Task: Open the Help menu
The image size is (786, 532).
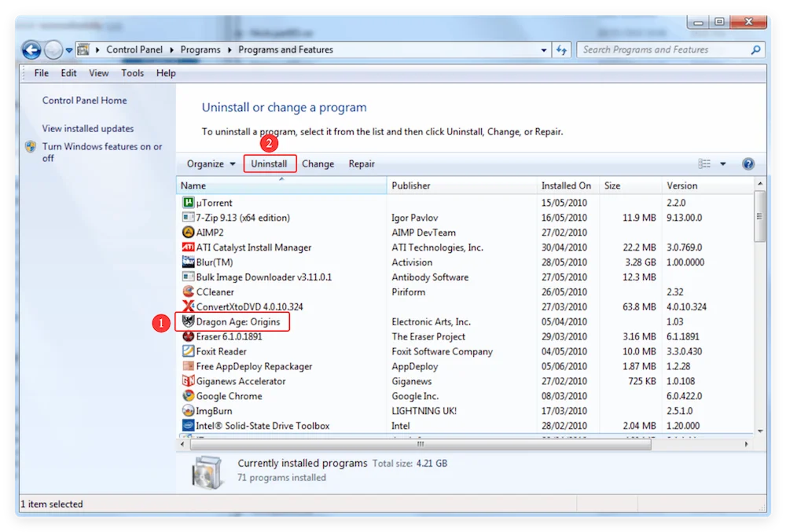Action: [166, 73]
